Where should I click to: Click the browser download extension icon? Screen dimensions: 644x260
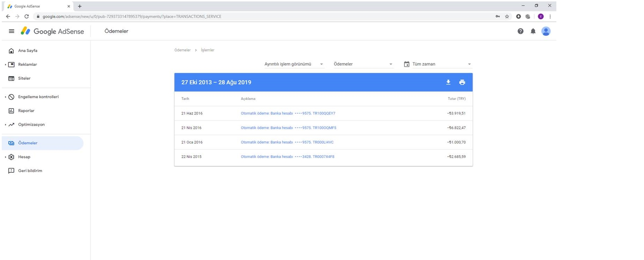click(518, 16)
